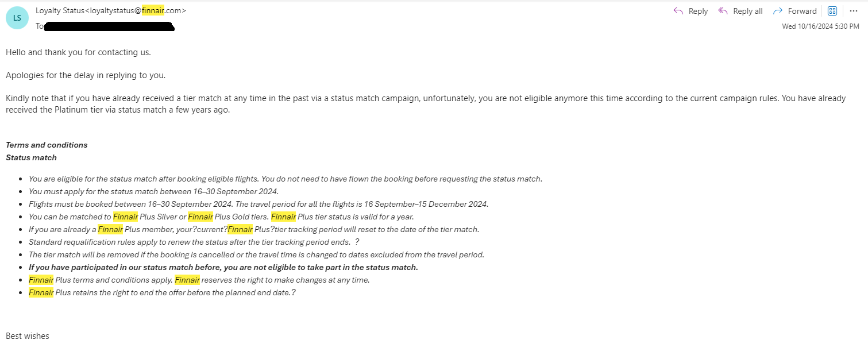
Task: Click 'Standard requalification rules' bullet text
Action: (190, 242)
